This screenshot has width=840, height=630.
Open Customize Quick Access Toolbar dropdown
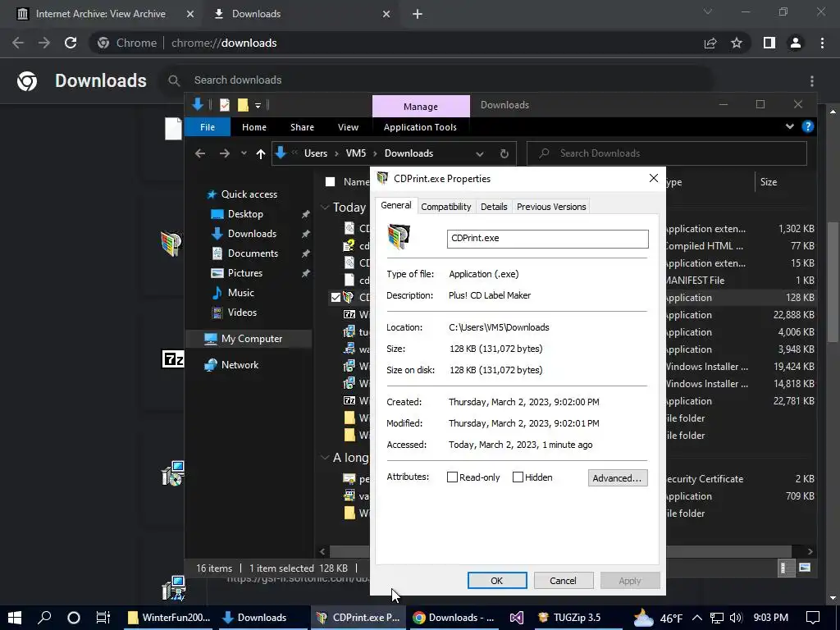pos(258,106)
